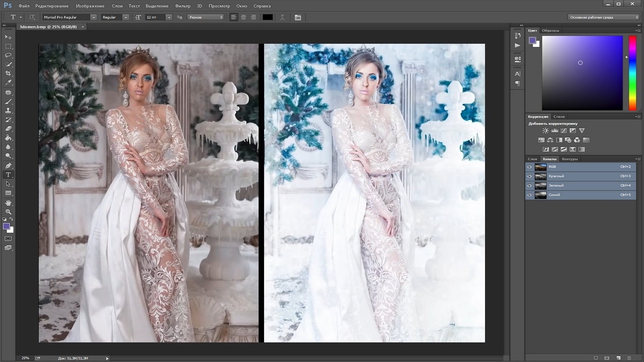This screenshot has width=644, height=362.
Task: Open 12 пт font size dropdown
Action: click(169, 17)
